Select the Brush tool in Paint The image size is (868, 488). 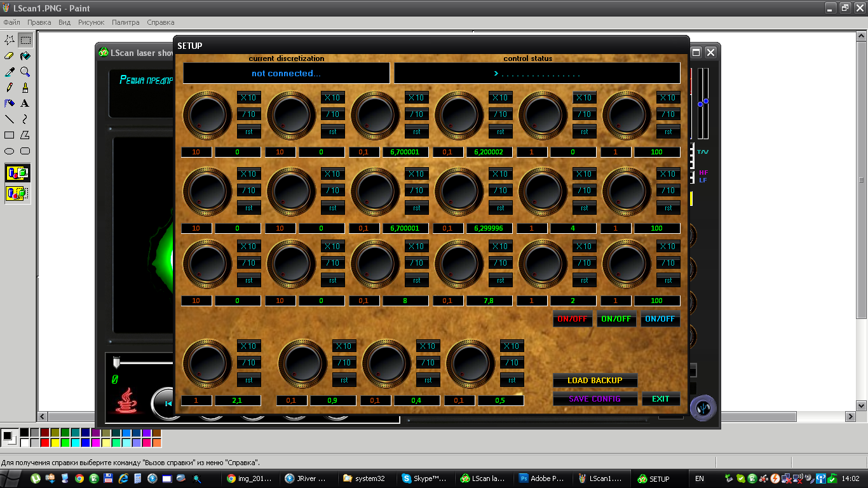25,88
